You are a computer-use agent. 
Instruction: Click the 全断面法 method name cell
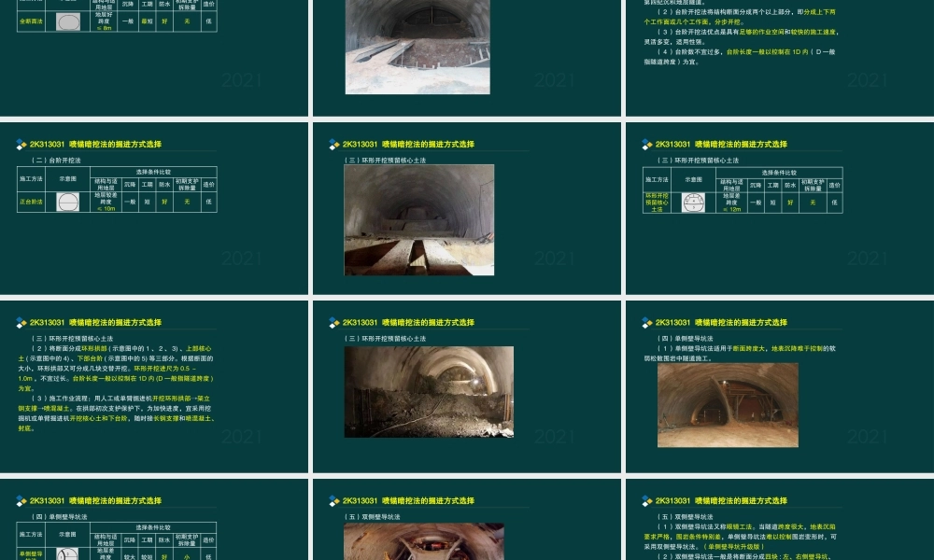click(32, 20)
